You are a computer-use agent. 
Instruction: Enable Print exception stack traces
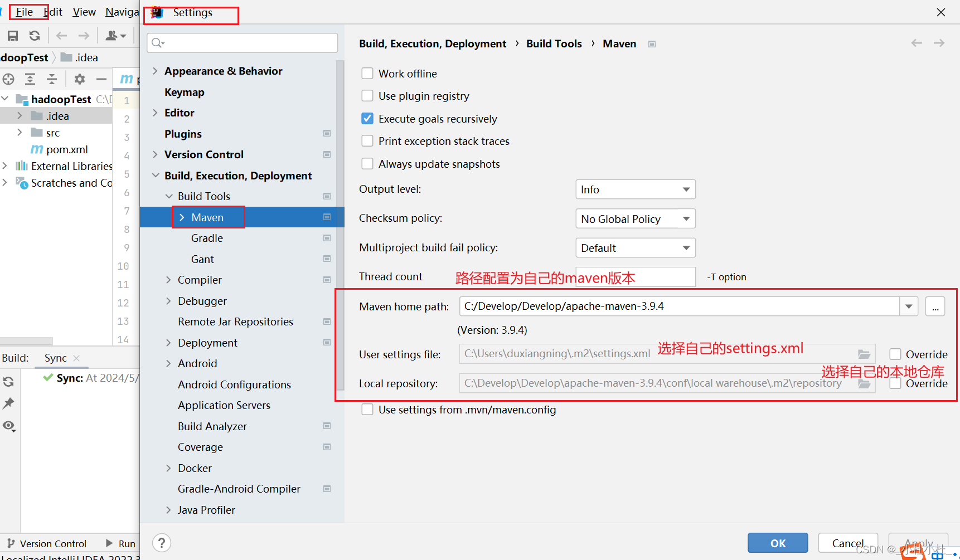pos(367,141)
